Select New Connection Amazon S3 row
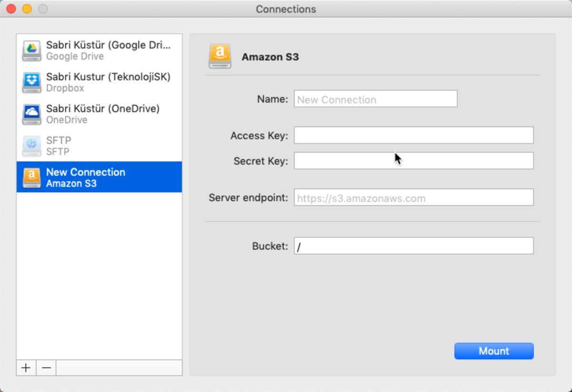Viewport: 572px width, 392px height. (x=99, y=177)
